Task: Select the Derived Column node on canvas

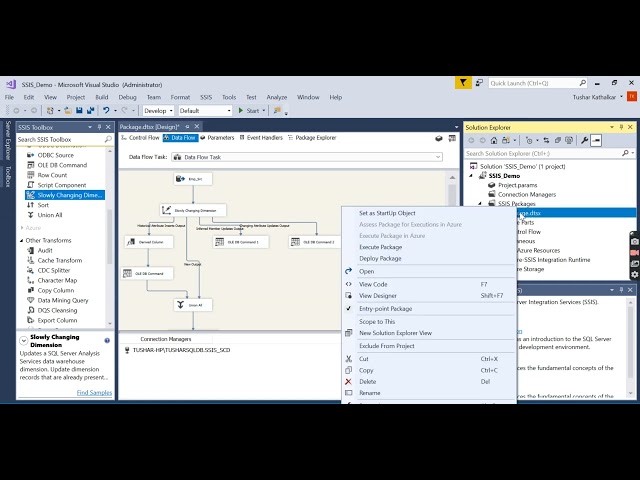Action: (149, 242)
